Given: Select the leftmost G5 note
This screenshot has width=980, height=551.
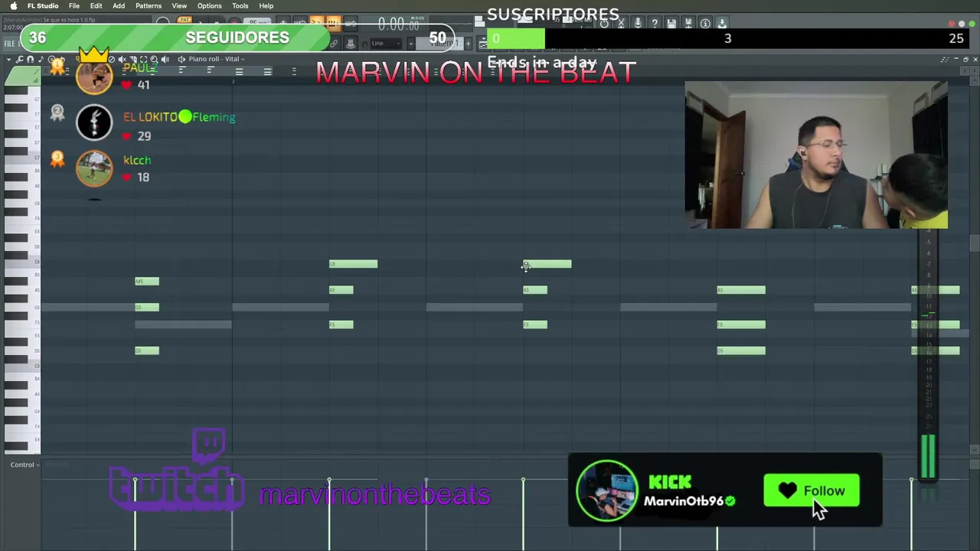Looking at the screenshot, I should pos(147,308).
